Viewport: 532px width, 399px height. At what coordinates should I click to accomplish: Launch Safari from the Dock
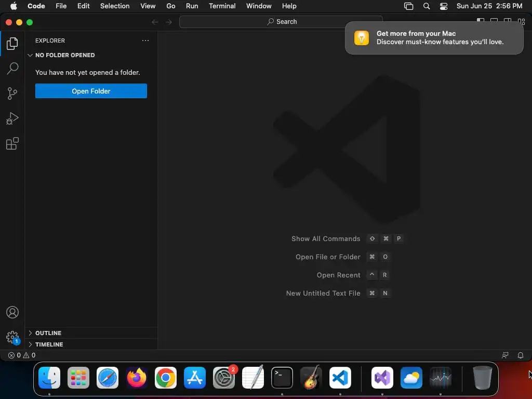click(108, 378)
